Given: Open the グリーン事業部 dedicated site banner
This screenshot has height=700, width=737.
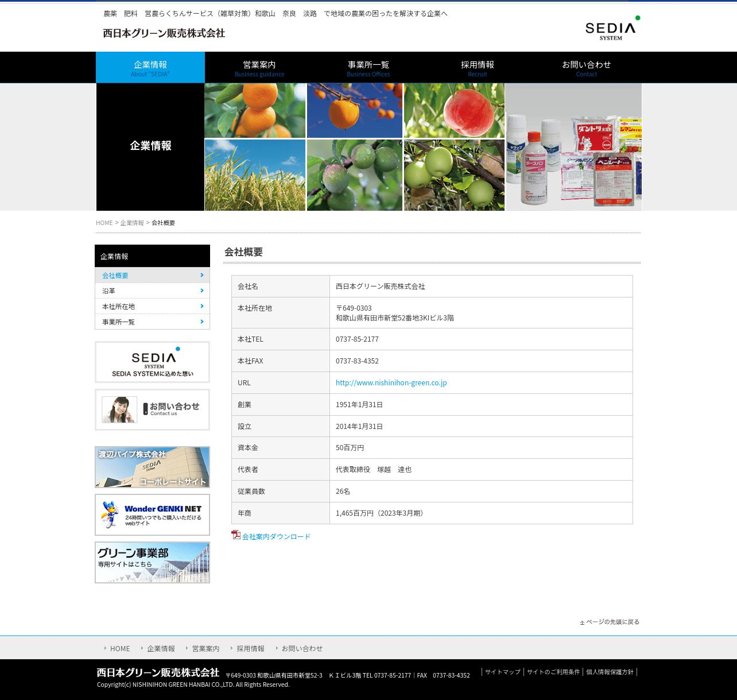Looking at the screenshot, I should point(152,562).
